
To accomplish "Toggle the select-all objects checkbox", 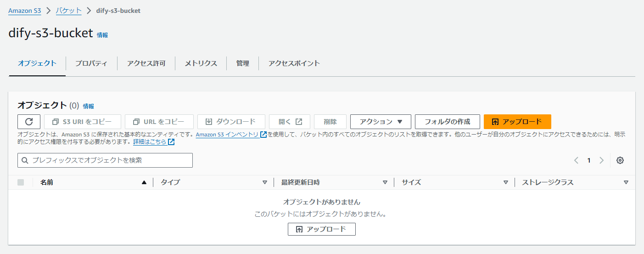I will (21, 182).
